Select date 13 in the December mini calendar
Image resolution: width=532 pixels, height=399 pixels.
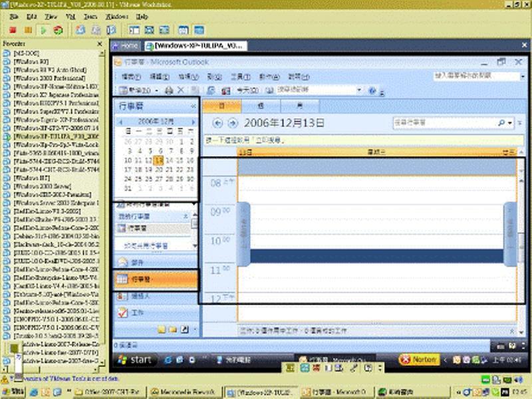[159, 160]
